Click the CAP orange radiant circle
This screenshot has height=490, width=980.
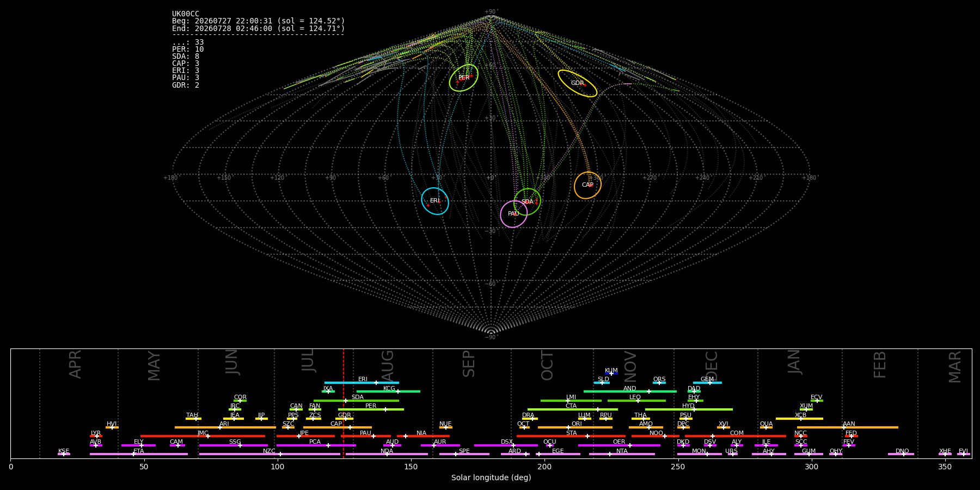pyautogui.click(x=587, y=185)
